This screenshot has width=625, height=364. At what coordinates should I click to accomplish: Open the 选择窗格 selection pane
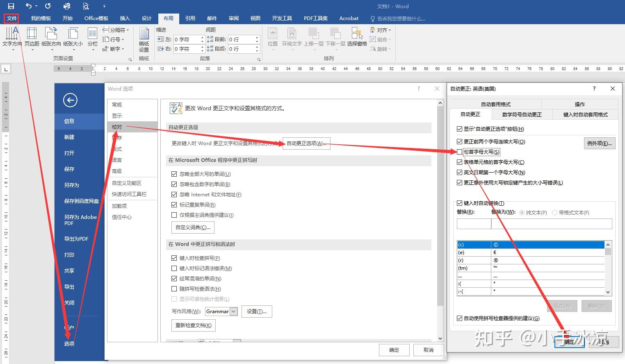[357, 37]
